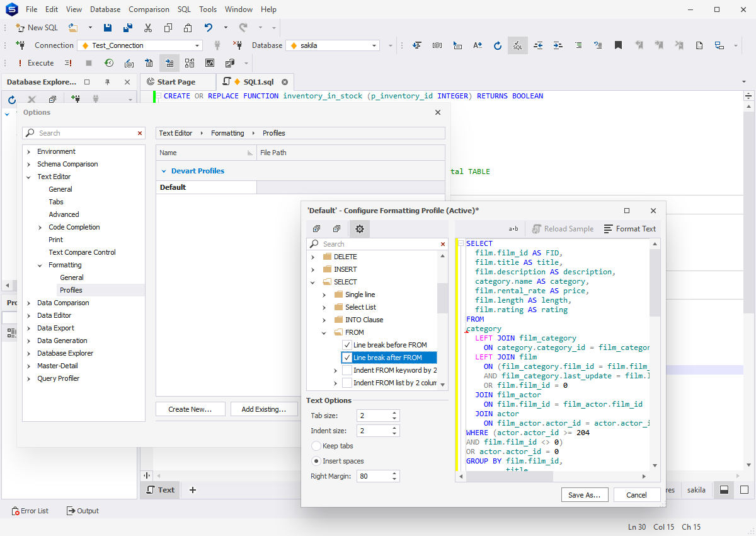Click the a·b whitespace toggle icon

513,229
